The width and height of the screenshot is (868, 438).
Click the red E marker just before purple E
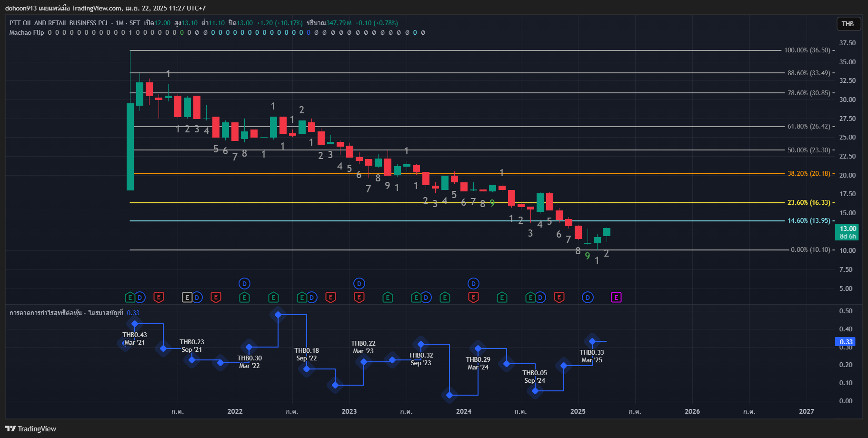click(559, 298)
